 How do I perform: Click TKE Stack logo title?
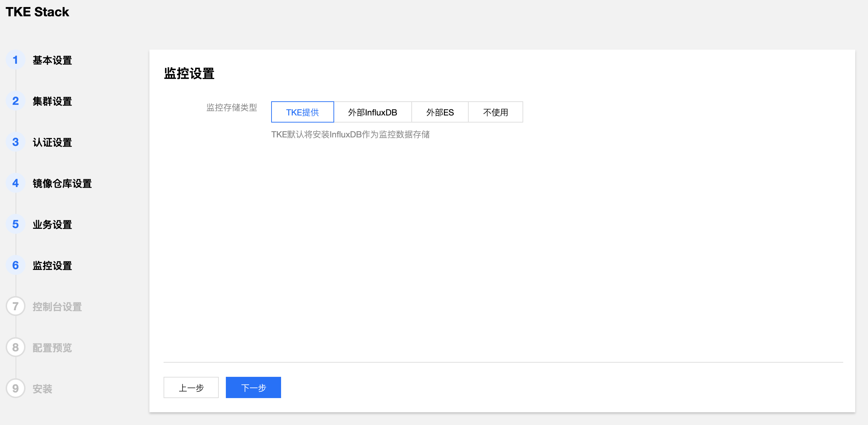(x=37, y=12)
